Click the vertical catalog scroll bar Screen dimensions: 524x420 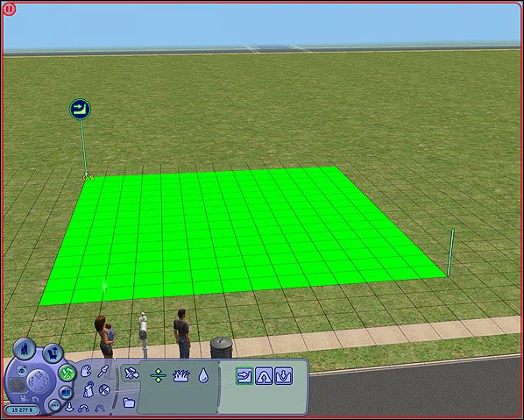[116, 388]
